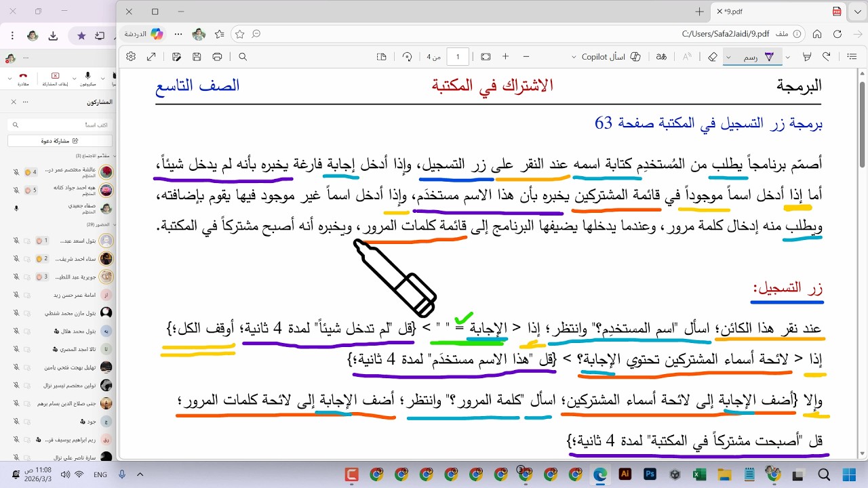Click the translate icon in PDF toolbar

pos(661,57)
